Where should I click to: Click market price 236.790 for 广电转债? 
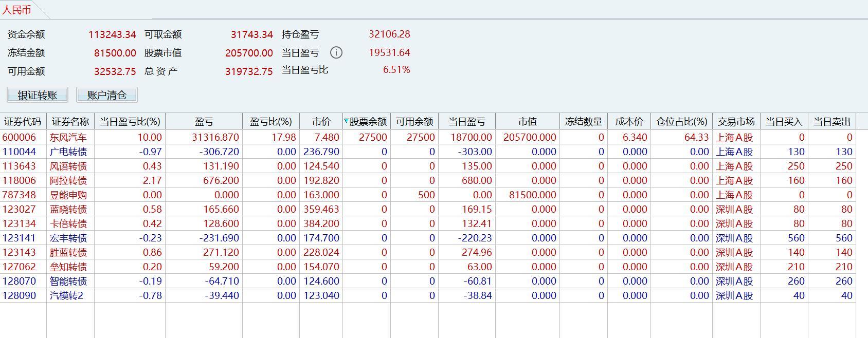pyautogui.click(x=321, y=152)
